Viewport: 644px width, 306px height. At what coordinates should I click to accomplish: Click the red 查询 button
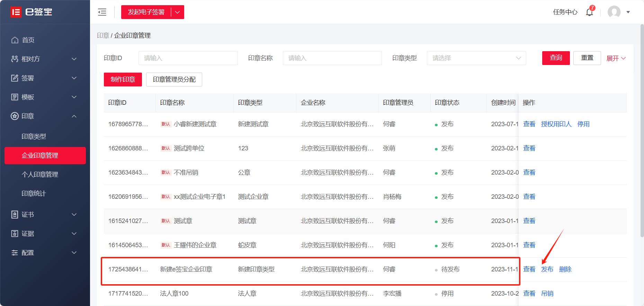point(556,58)
